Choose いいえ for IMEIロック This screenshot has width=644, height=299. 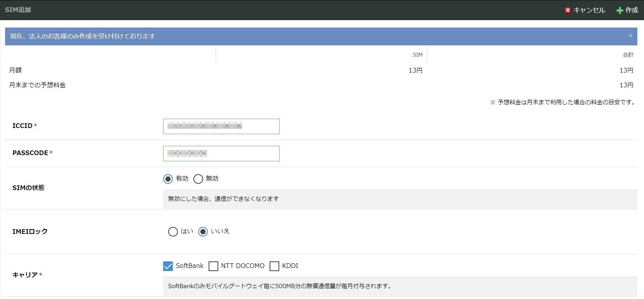pyautogui.click(x=203, y=232)
